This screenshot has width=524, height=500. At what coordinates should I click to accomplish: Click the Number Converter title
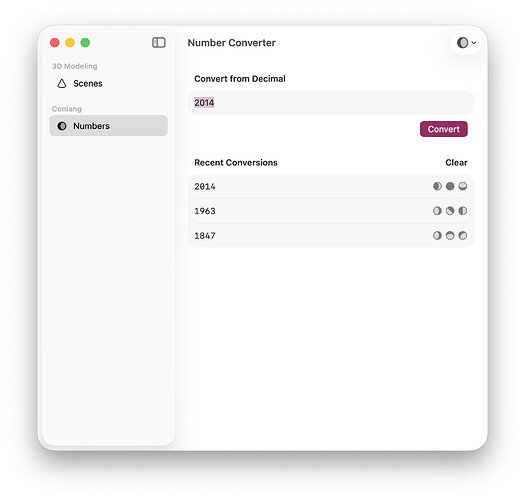point(232,43)
